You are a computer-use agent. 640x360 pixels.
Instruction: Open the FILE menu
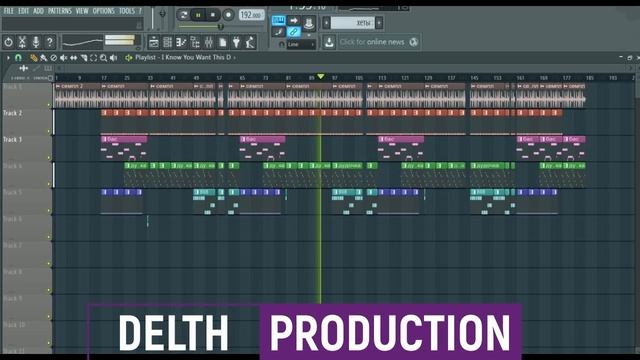(9, 11)
